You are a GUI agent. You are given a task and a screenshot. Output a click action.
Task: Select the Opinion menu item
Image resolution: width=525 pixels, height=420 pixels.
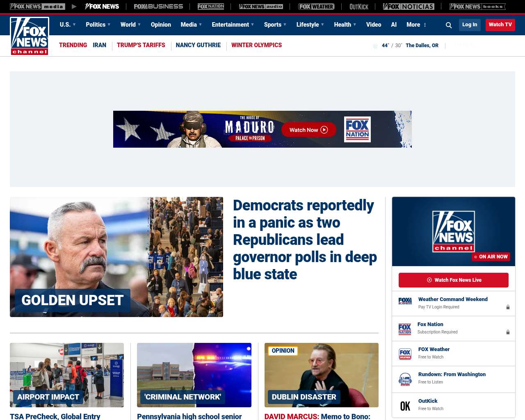(x=161, y=25)
